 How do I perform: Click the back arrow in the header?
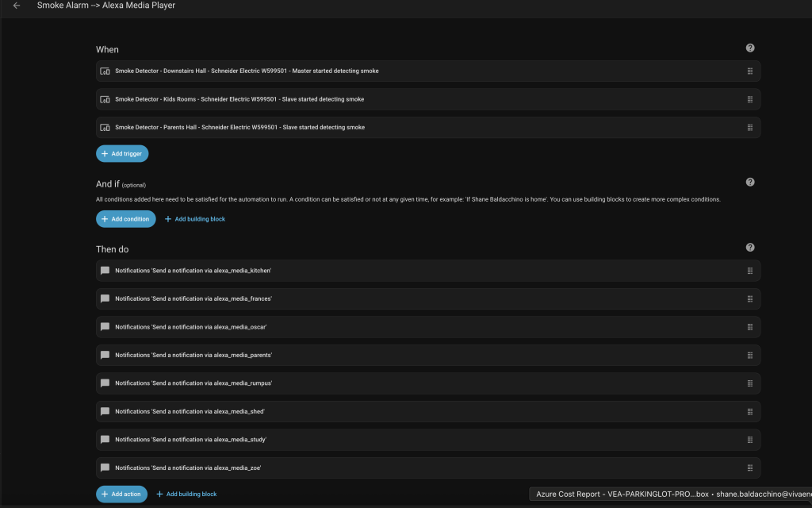coord(17,6)
